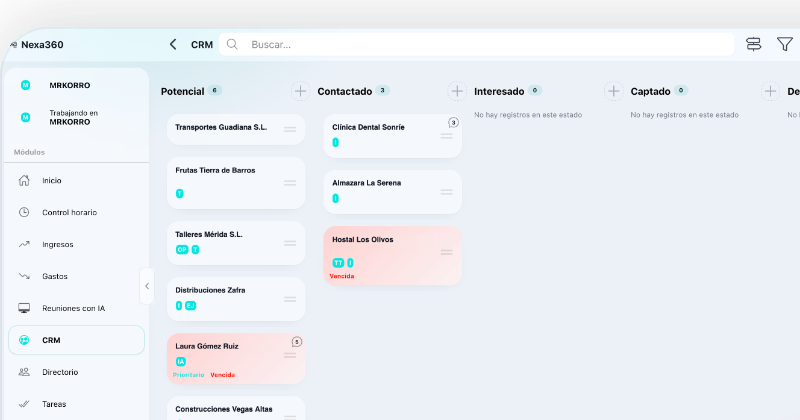
Task: Click drag handle on Talleres Mérida card
Action: point(290,243)
